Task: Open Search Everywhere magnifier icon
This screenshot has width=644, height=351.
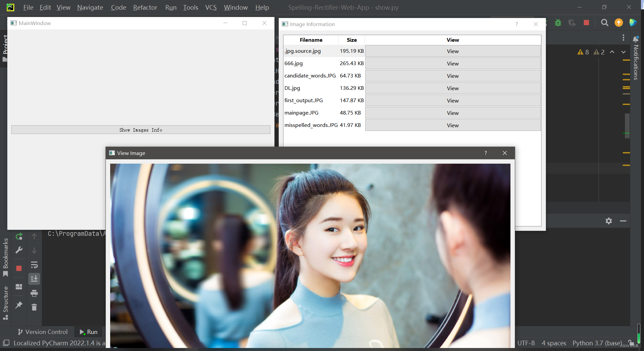Action: pyautogui.click(x=605, y=23)
